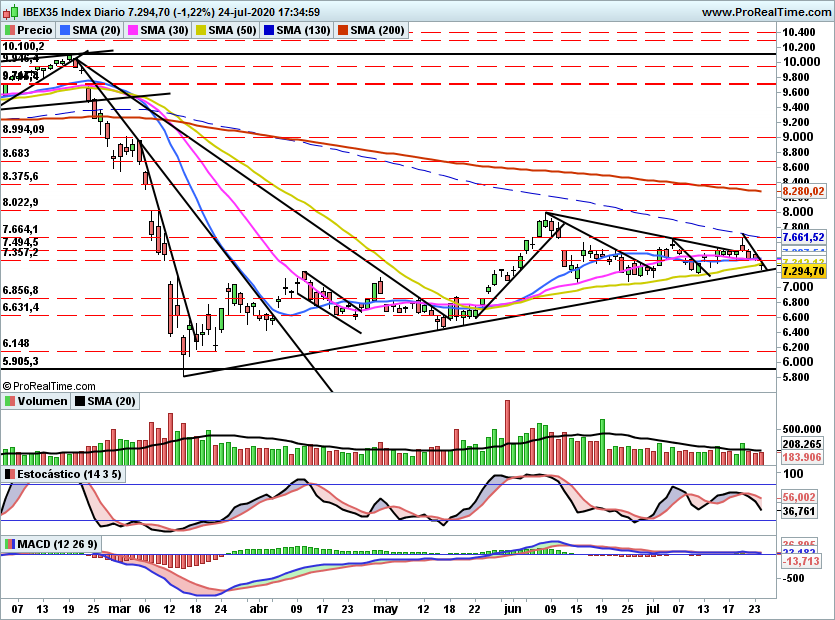Click the 7.661,52 SMA 130 value tag
This screenshot has width=835, height=620.
[803, 237]
